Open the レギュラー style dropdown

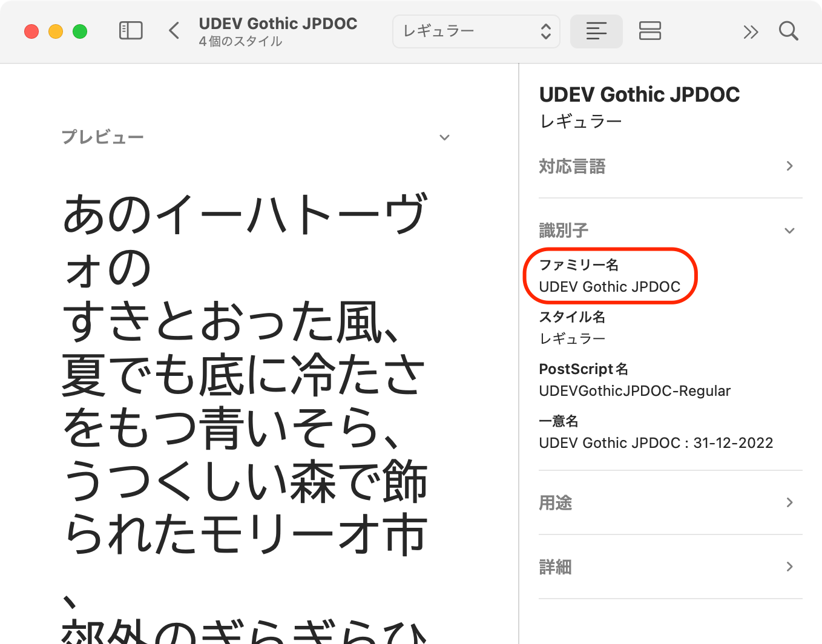(476, 31)
